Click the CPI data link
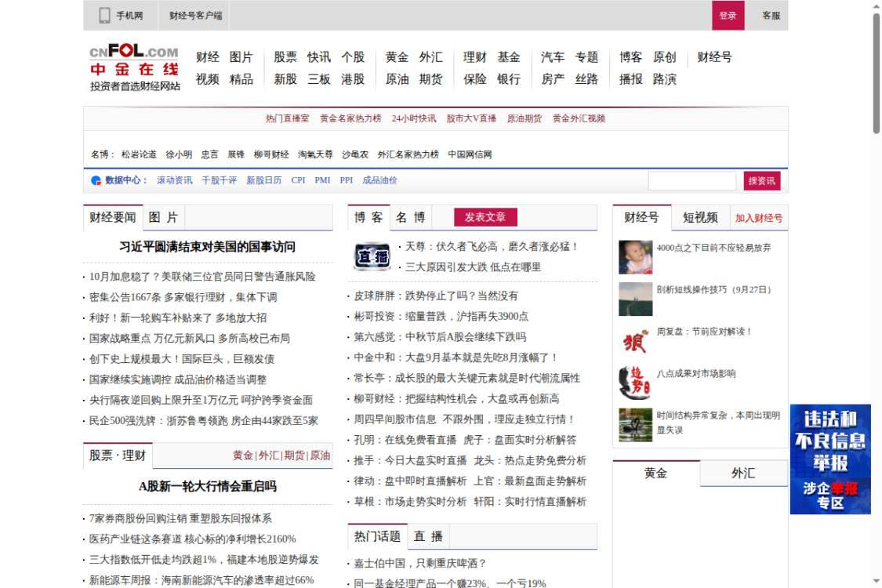 [298, 180]
